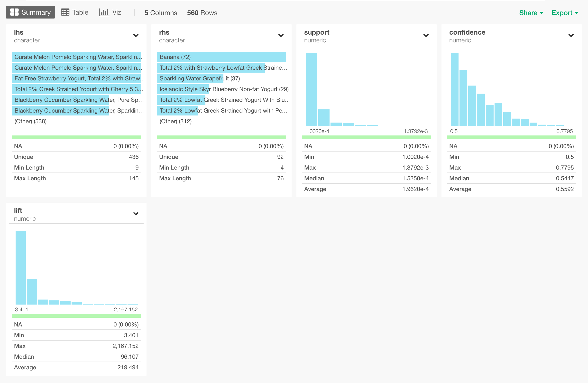Click the tallest lift histogram bar
The image size is (588, 383).
20,268
